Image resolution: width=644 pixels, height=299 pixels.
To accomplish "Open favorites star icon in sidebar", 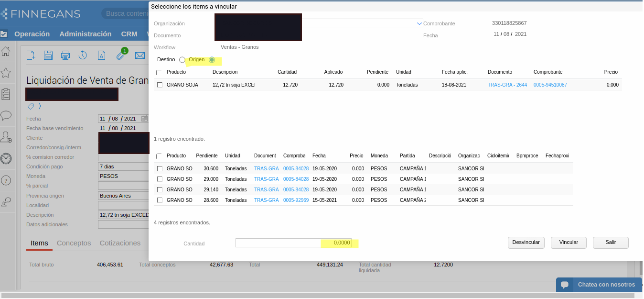I will click(x=6, y=73).
